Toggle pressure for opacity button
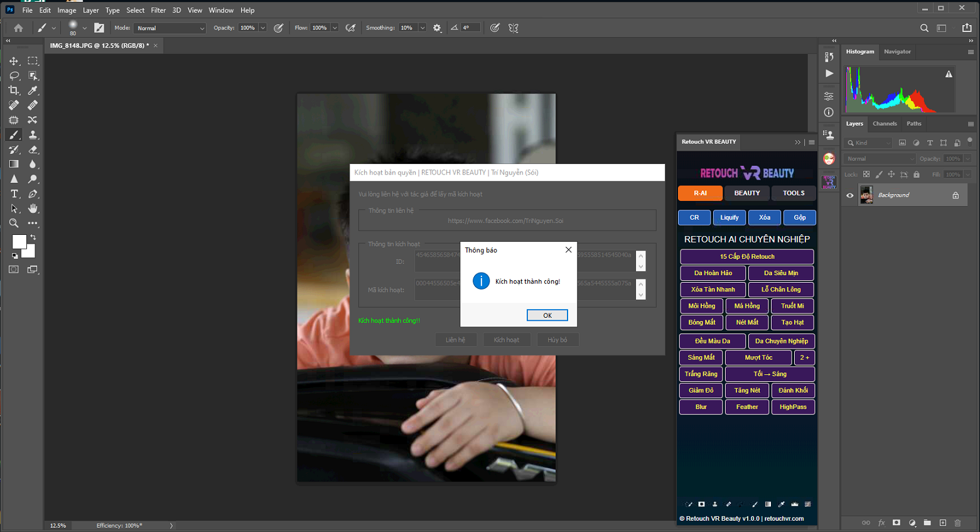Image resolution: width=980 pixels, height=532 pixels. pyautogui.click(x=279, y=28)
